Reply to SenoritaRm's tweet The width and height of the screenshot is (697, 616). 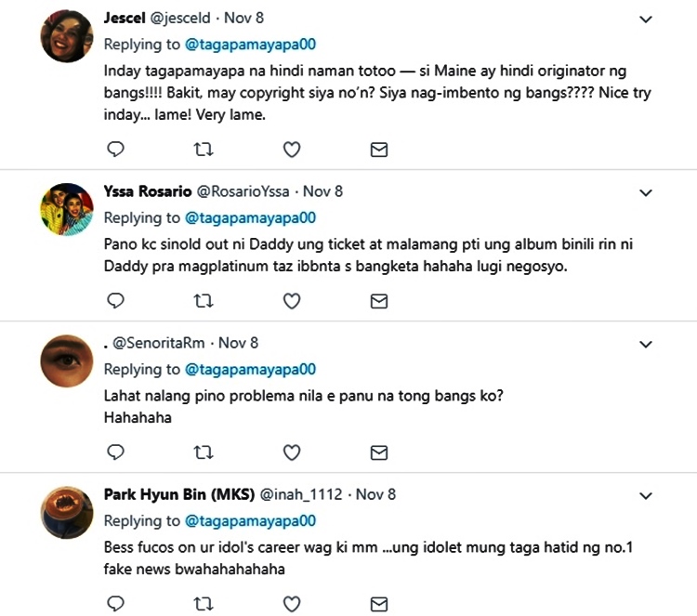[116, 452]
